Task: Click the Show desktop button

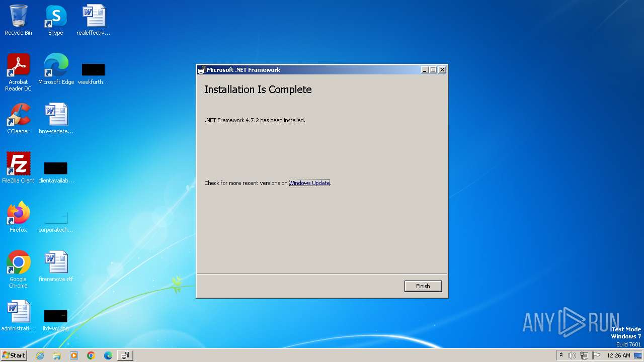Action: [638, 355]
